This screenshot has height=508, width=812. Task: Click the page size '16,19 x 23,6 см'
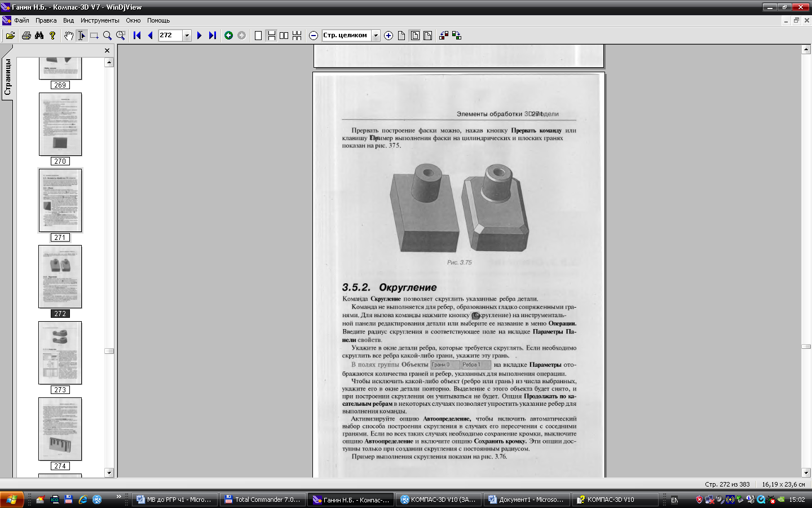pyautogui.click(x=783, y=484)
